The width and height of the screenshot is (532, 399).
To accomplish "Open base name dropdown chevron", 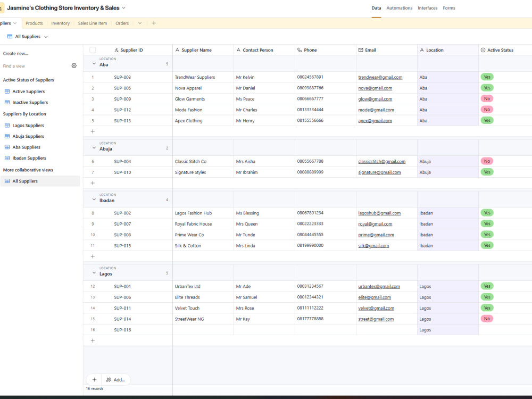I will pos(123,8).
